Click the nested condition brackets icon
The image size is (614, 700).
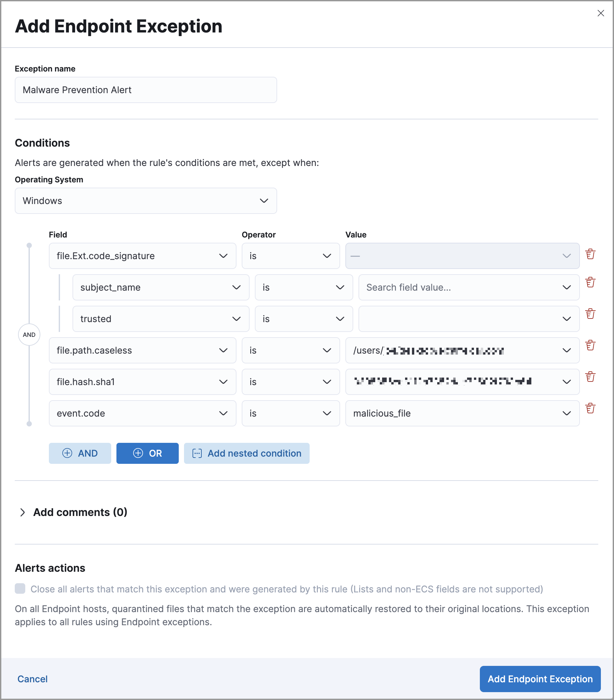(x=197, y=453)
